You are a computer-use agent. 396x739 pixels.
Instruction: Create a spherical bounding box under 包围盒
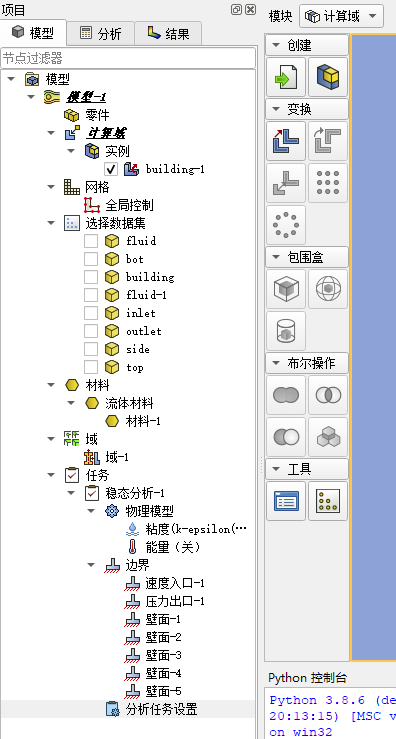[328, 288]
